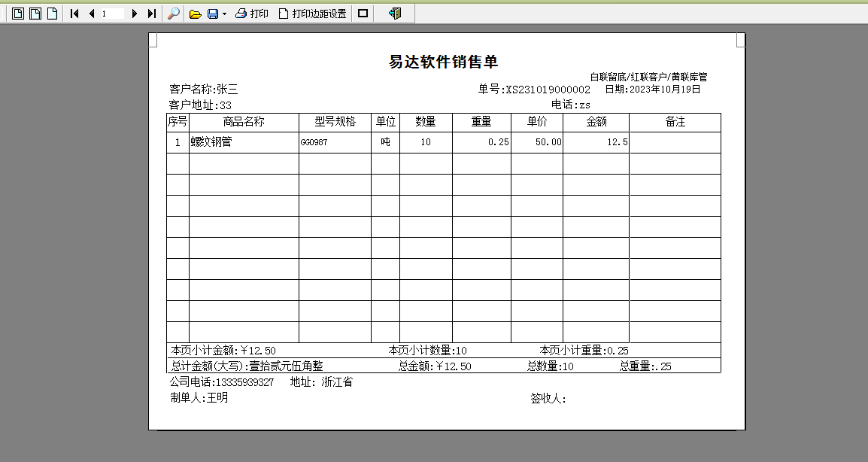
Task: Click the black square full-page toggle icon
Action: 362,13
